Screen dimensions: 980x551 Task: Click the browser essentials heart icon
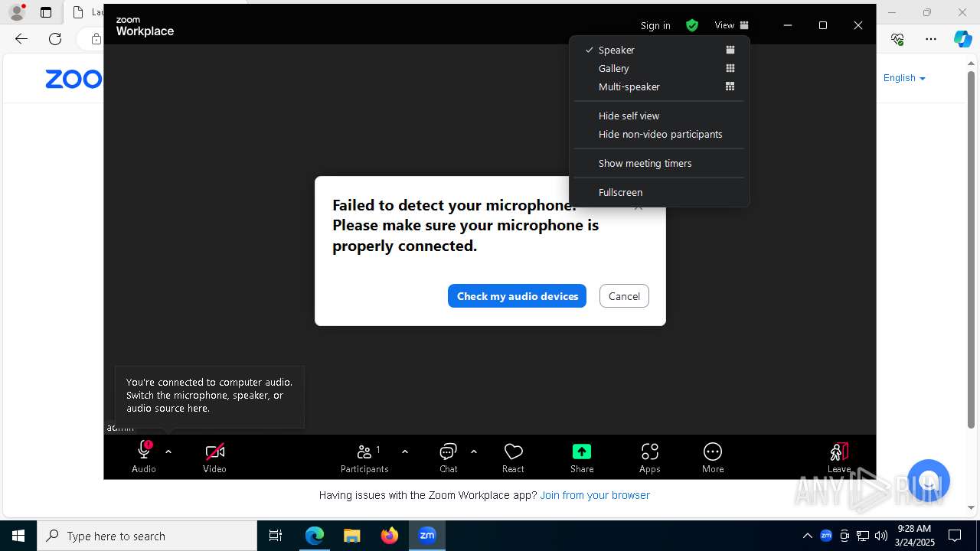click(898, 38)
